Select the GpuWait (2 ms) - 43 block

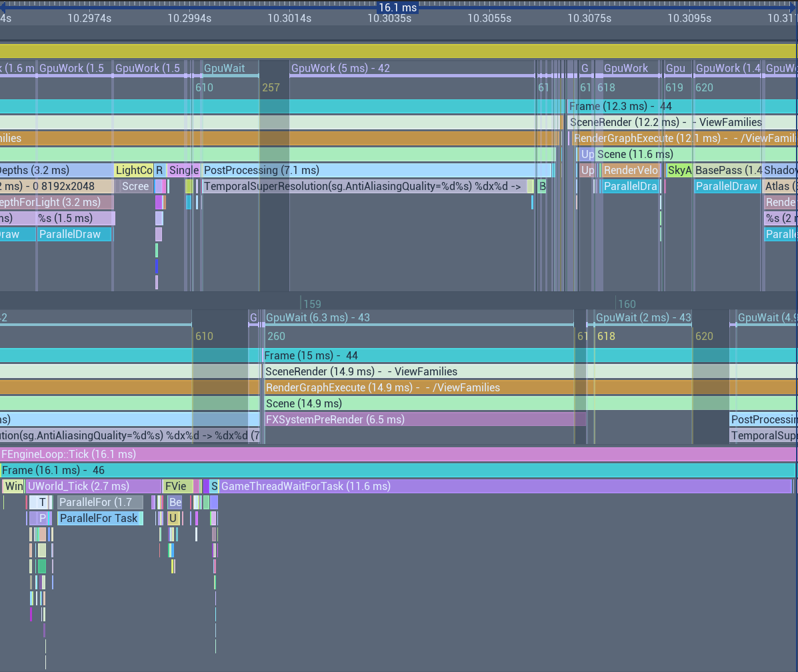[643, 317]
